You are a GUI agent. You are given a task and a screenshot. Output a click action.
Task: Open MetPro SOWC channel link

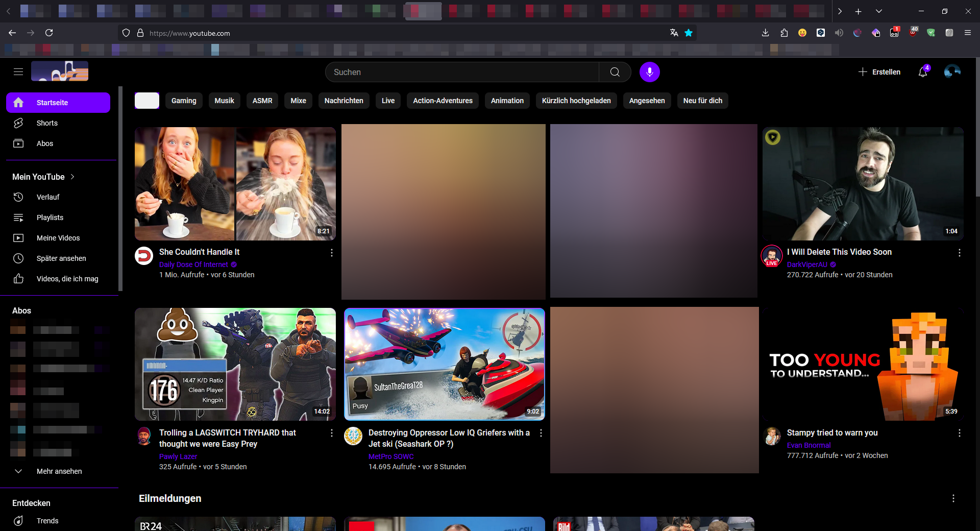(391, 456)
